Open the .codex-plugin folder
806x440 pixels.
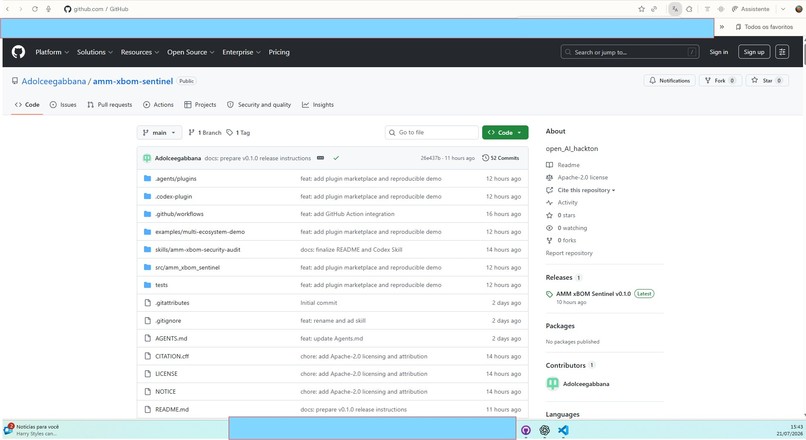coord(174,196)
